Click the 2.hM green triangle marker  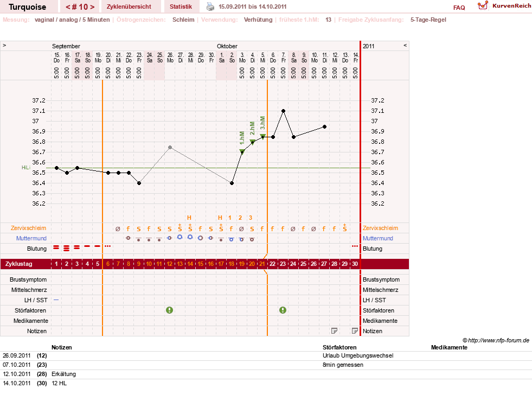point(252,142)
